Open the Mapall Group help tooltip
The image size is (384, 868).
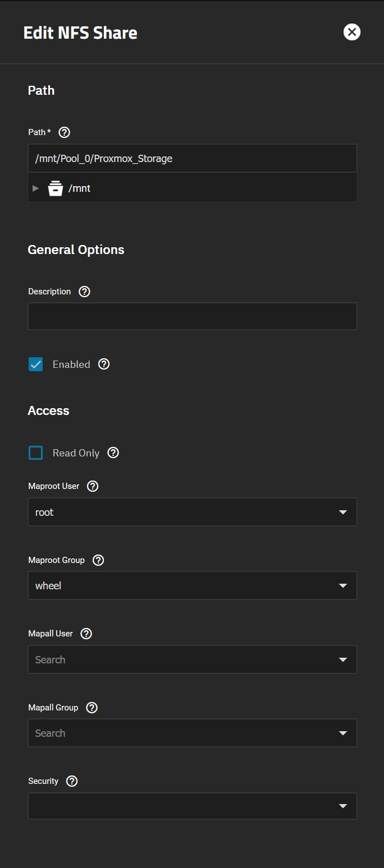point(92,708)
